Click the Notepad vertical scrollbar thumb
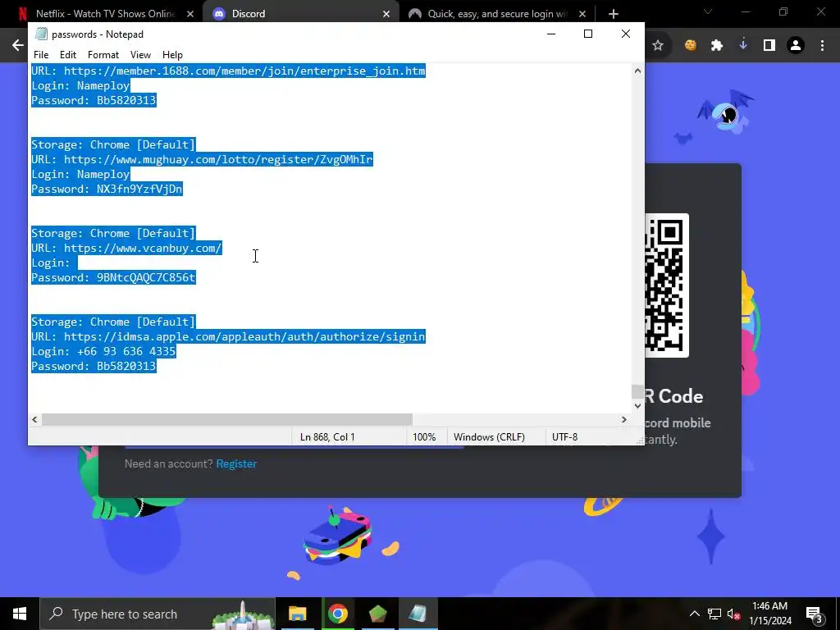Image resolution: width=840 pixels, height=630 pixels. pyautogui.click(x=637, y=391)
